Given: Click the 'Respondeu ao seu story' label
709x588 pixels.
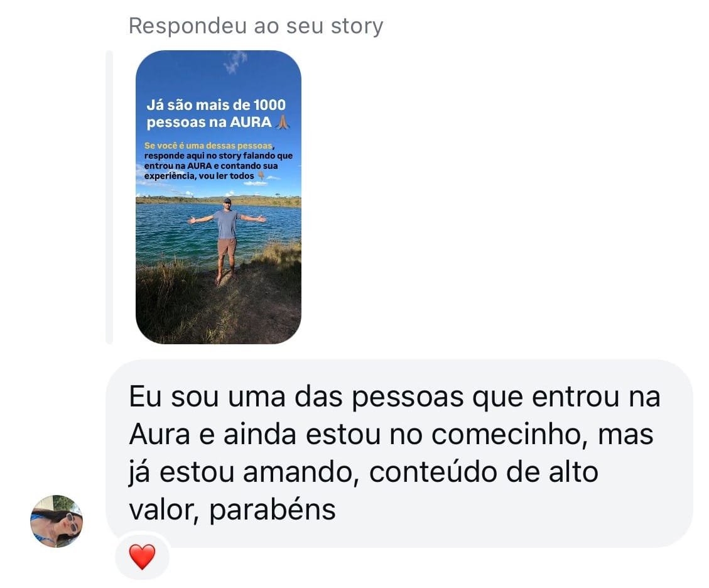Looking at the screenshot, I should (x=256, y=25).
